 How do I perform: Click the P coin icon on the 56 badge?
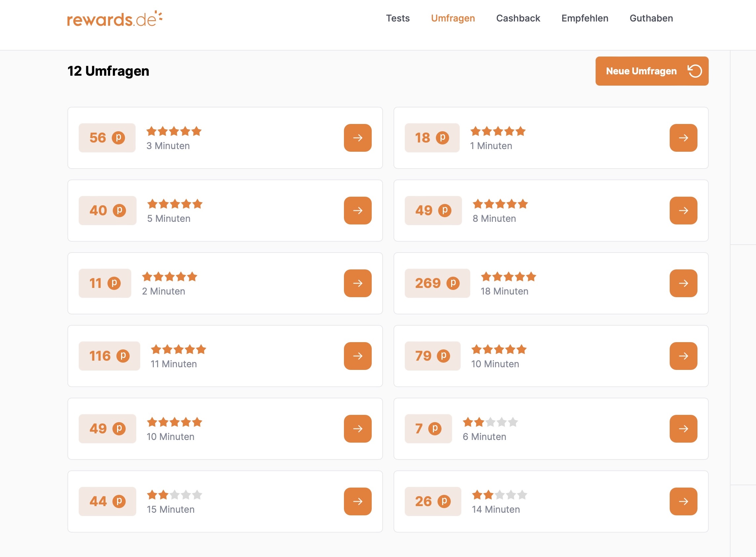coord(118,138)
